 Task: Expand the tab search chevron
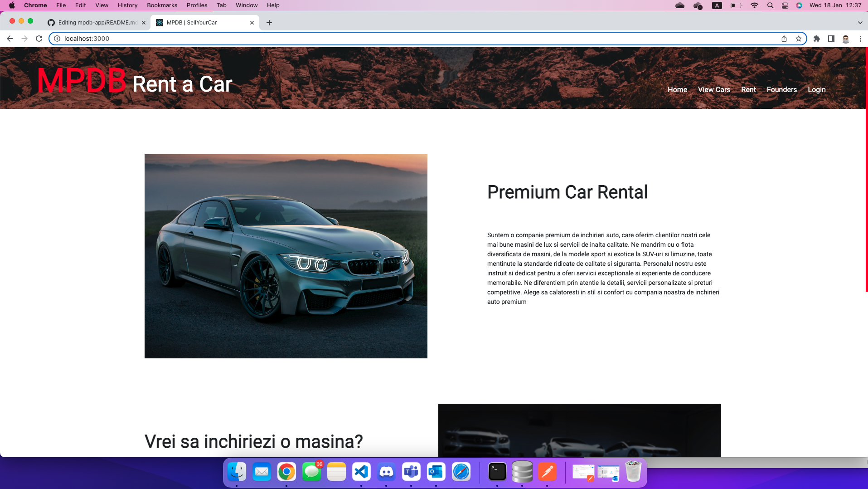click(860, 23)
